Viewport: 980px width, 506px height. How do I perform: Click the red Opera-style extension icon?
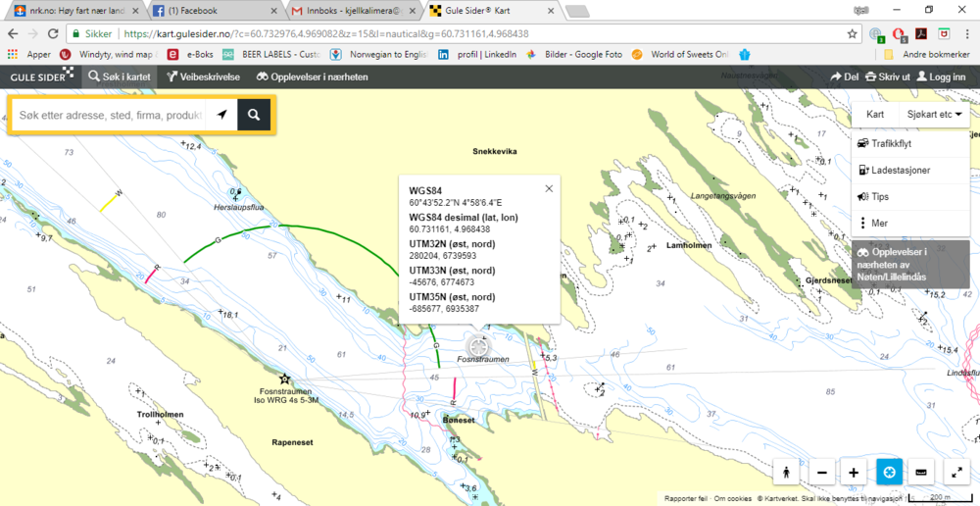[x=898, y=33]
